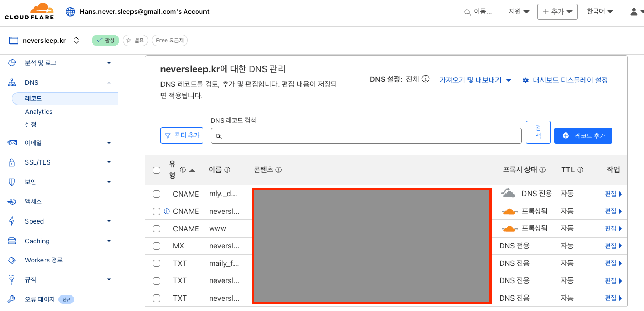This screenshot has width=644, height=311.
Task: Click the info icon beside 프록시 상태 header
Action: [x=543, y=170]
